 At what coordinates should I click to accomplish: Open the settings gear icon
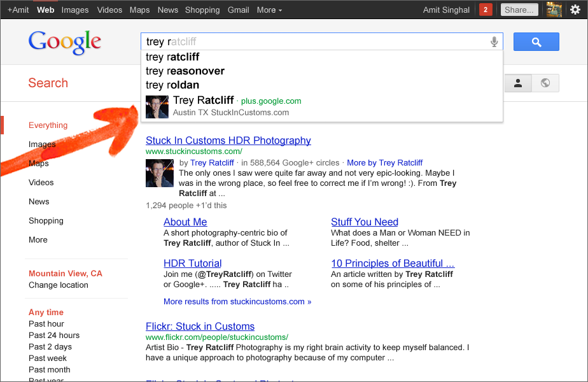575,10
